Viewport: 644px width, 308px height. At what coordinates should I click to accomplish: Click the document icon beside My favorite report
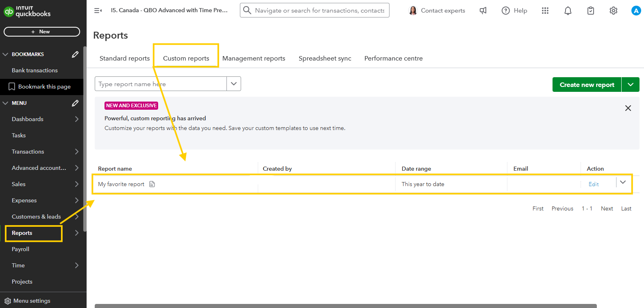click(x=152, y=184)
